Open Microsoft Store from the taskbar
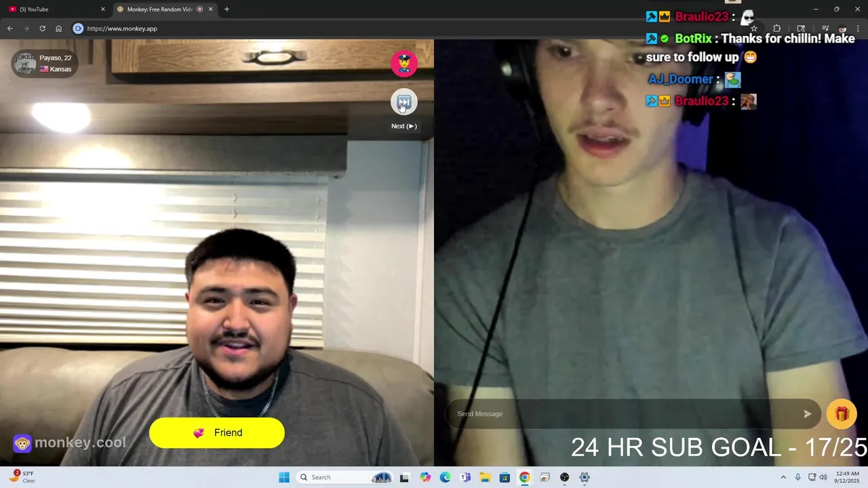This screenshot has width=868, height=488. [x=505, y=478]
